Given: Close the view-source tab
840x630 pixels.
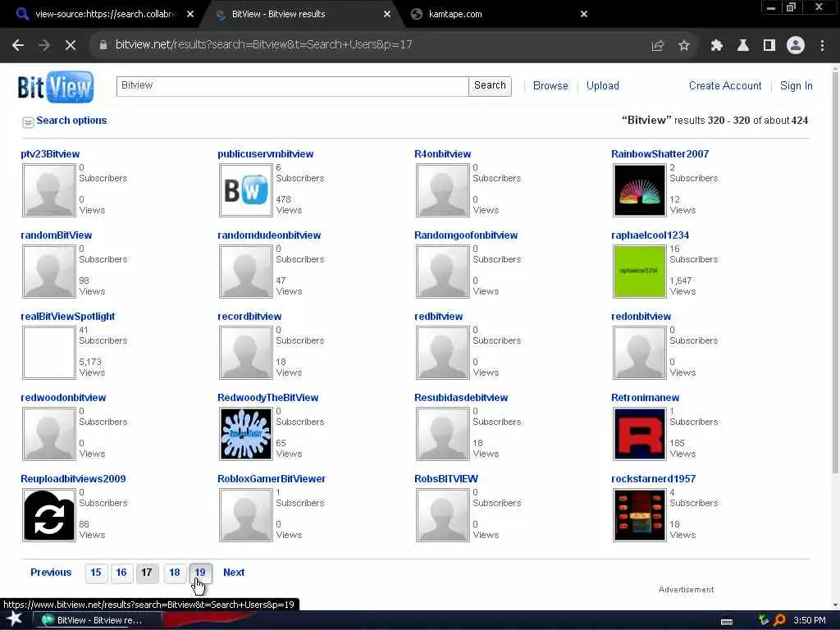Looking at the screenshot, I should click(190, 15).
